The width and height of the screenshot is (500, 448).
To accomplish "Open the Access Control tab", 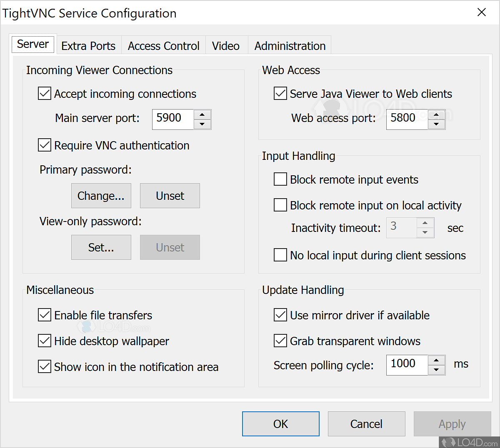I will (163, 46).
